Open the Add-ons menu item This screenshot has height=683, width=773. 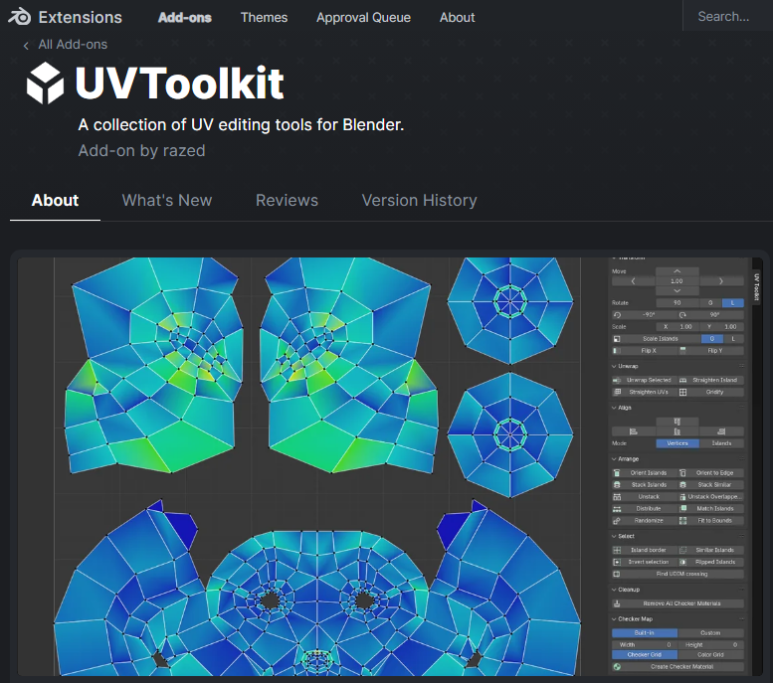pyautogui.click(x=184, y=17)
